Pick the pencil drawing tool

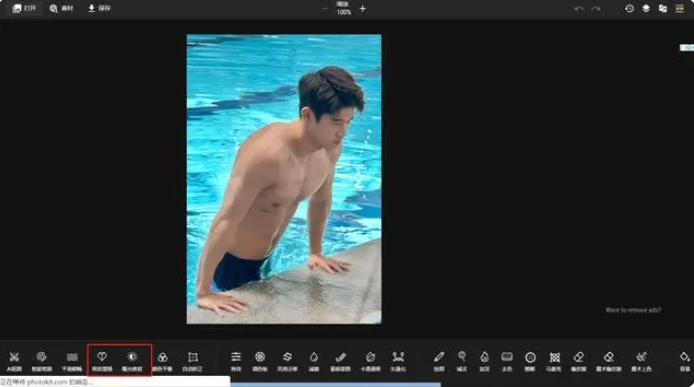tap(439, 361)
